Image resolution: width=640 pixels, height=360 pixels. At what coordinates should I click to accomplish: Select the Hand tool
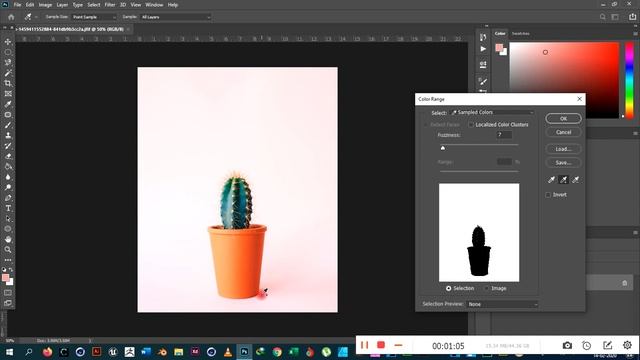pos(8,239)
